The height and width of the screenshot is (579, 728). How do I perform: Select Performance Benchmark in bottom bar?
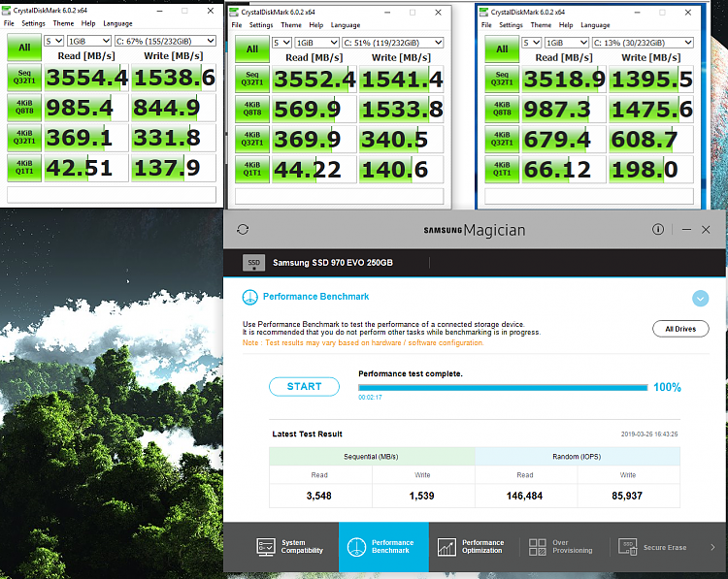click(x=383, y=547)
